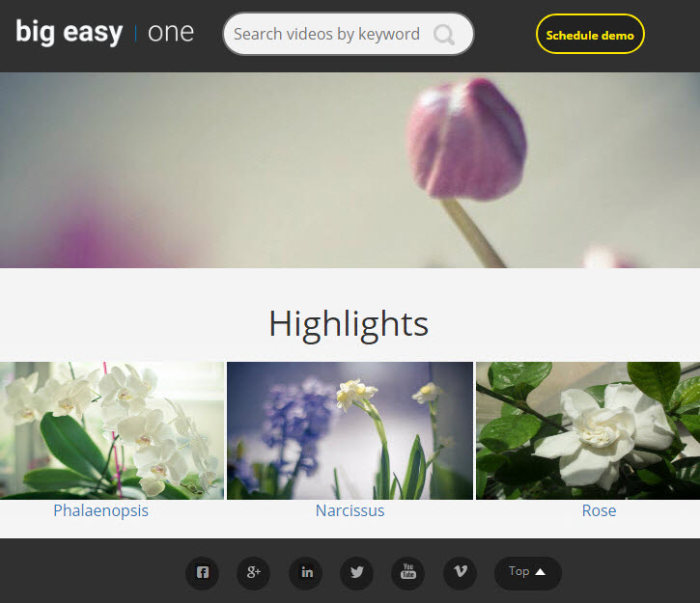Open the Twitter bird icon
Image resolution: width=700 pixels, height=603 pixels.
click(356, 573)
